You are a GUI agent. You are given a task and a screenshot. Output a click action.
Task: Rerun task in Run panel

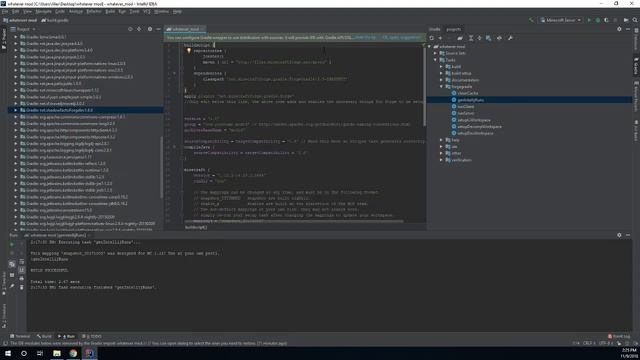12,244
